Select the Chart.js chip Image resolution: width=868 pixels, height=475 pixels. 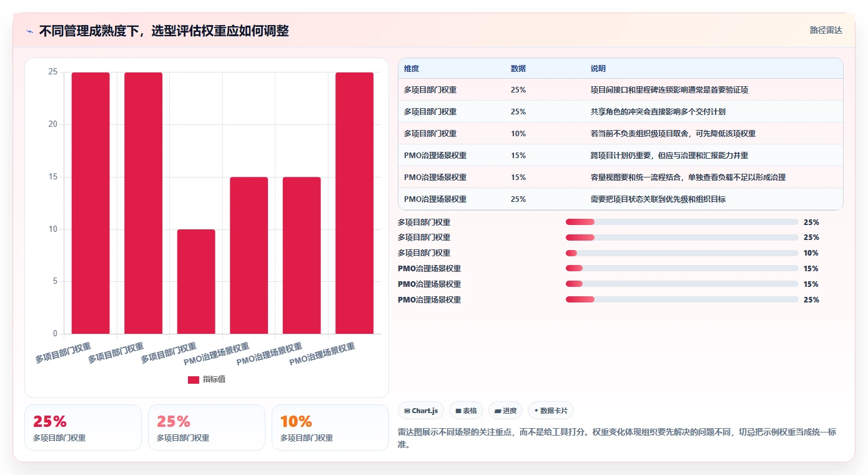(421, 411)
